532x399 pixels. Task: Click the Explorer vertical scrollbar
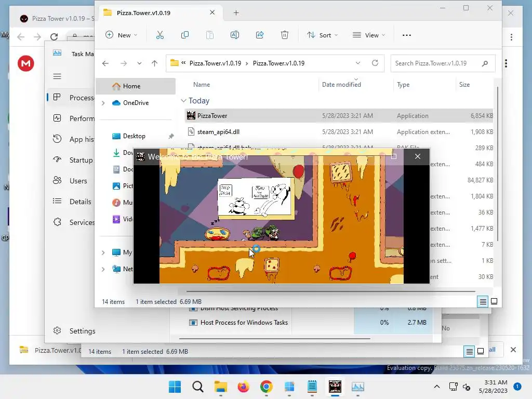pos(498,164)
